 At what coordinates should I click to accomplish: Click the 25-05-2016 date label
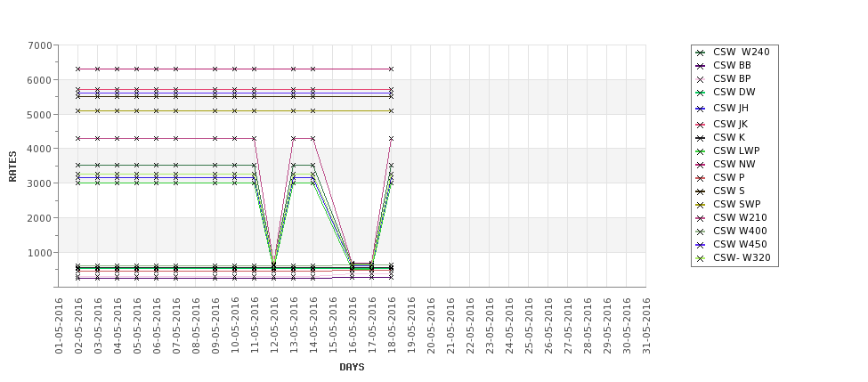(x=529, y=326)
